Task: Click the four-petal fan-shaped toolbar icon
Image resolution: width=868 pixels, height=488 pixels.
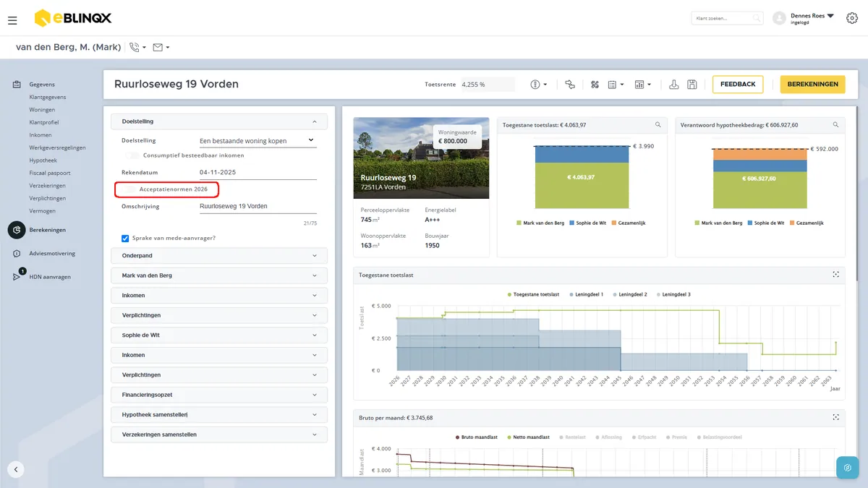Action: (x=595, y=85)
